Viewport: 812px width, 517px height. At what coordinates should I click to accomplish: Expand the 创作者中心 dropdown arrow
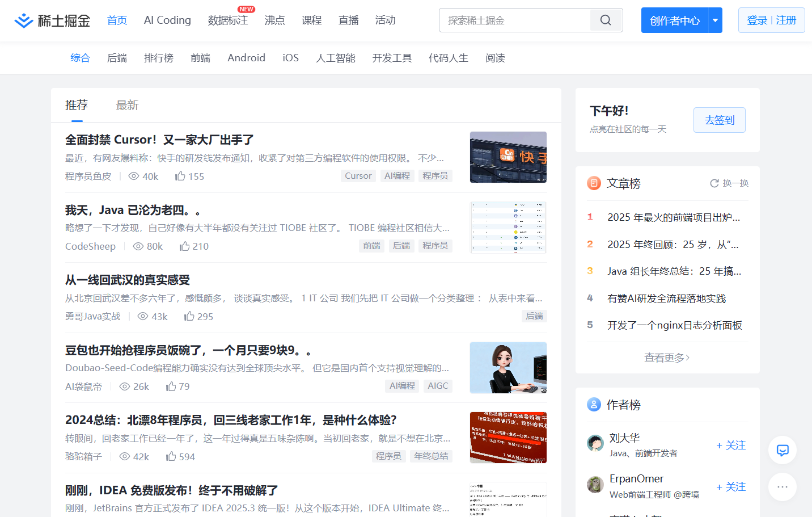(715, 20)
